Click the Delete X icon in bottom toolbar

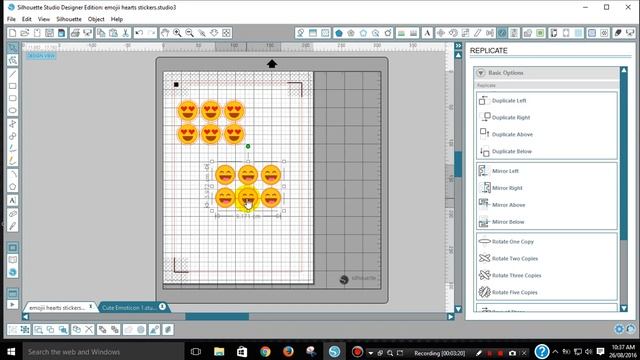[89, 329]
